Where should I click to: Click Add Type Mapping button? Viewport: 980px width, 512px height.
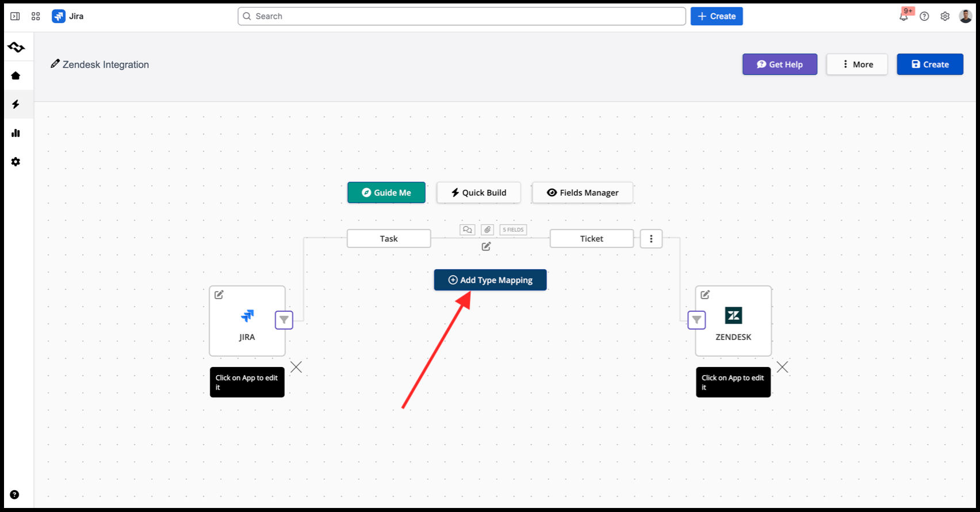pyautogui.click(x=491, y=280)
